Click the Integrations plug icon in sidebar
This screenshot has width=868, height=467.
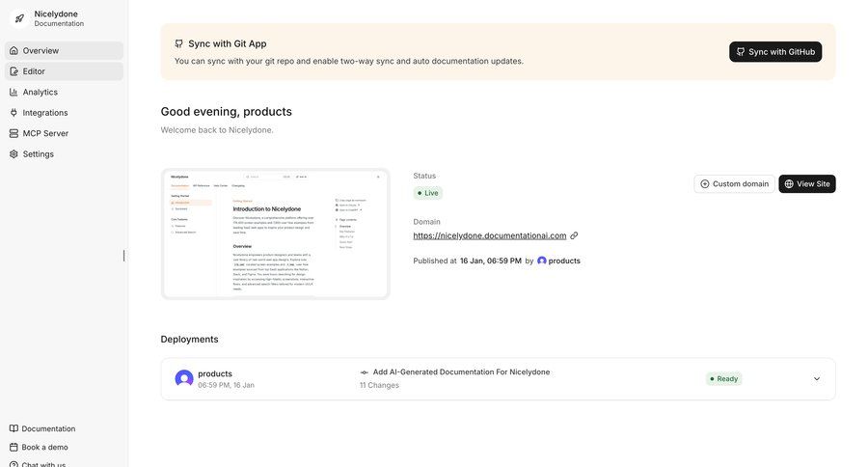tap(14, 113)
